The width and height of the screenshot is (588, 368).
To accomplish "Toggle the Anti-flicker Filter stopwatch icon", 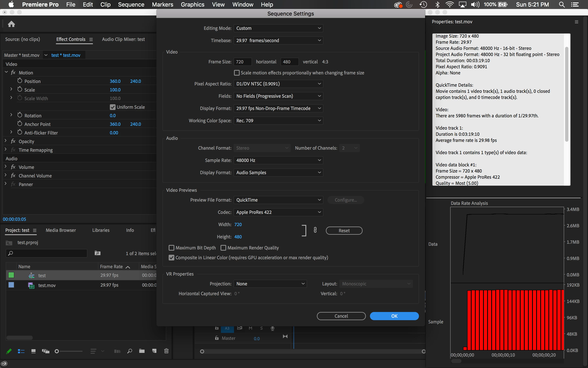I will (x=20, y=132).
